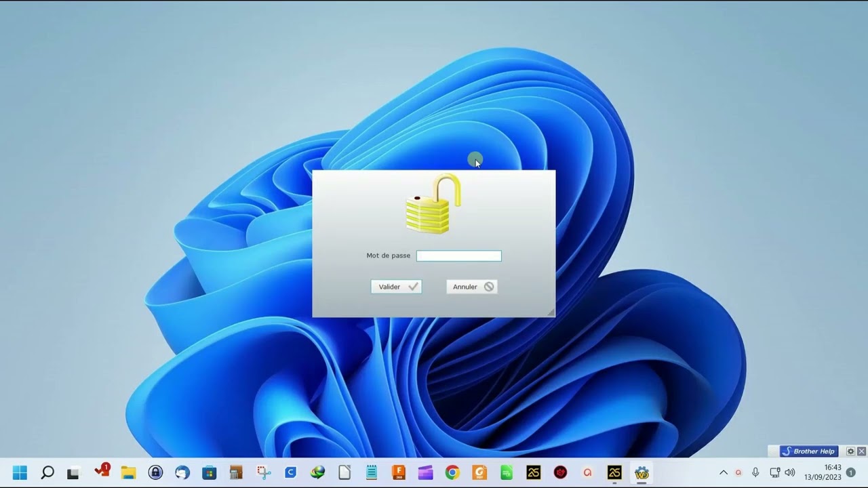Click the Annuler button

point(472,287)
